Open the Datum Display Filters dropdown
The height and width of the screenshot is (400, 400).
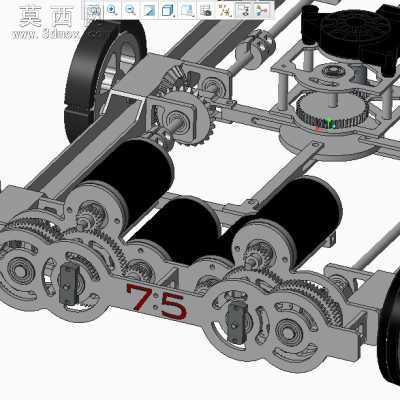225,11
